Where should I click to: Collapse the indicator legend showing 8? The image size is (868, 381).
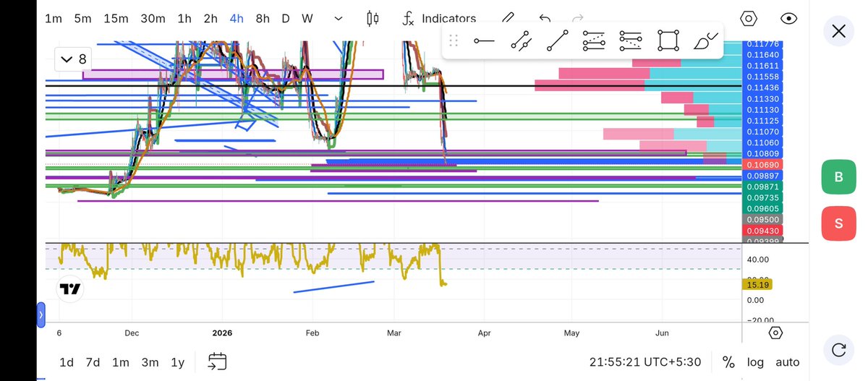pyautogui.click(x=72, y=59)
